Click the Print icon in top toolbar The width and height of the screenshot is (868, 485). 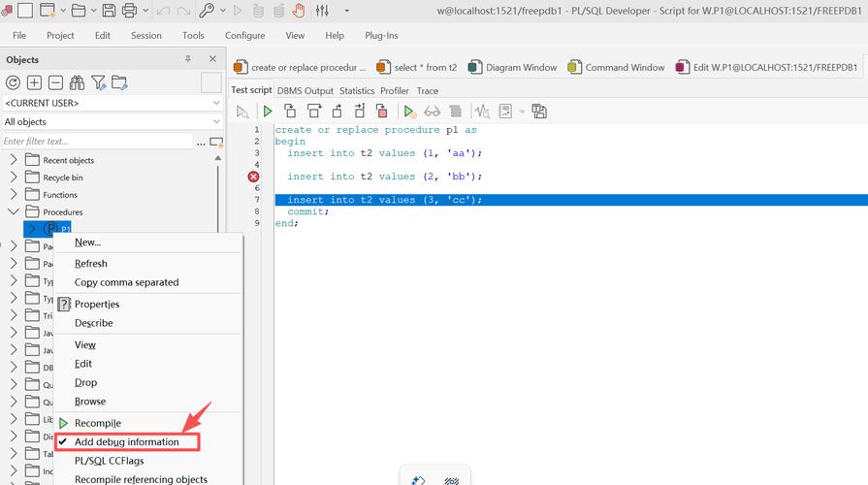pos(129,11)
